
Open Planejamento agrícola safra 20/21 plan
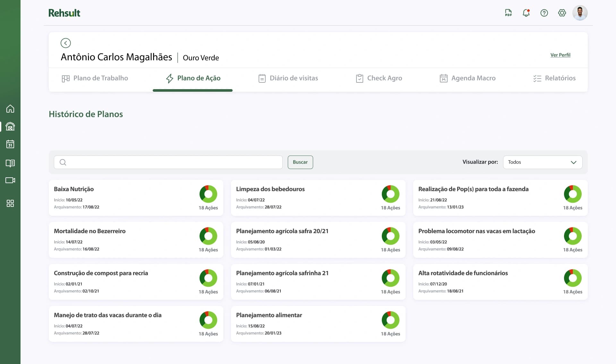point(318,240)
